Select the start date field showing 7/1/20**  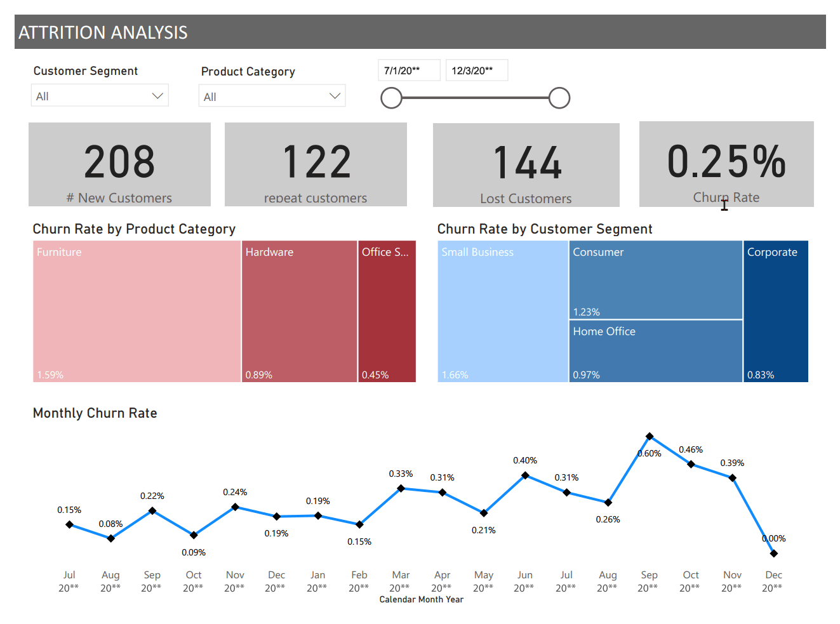click(x=408, y=70)
